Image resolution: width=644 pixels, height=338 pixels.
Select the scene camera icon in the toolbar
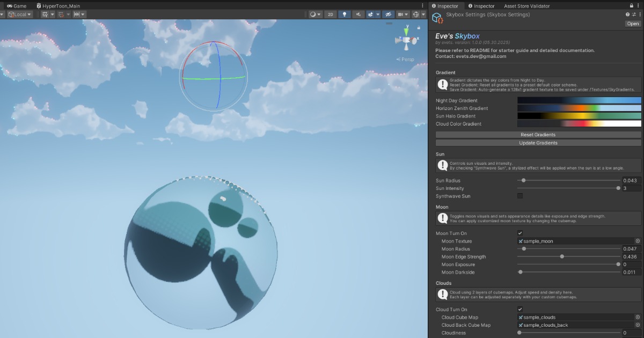pyautogui.click(x=400, y=14)
